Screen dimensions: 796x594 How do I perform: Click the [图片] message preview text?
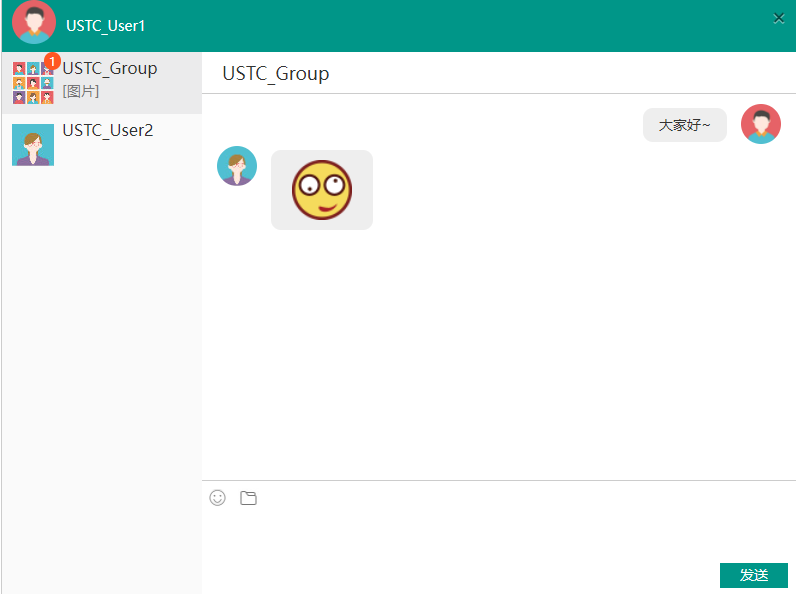(x=81, y=91)
